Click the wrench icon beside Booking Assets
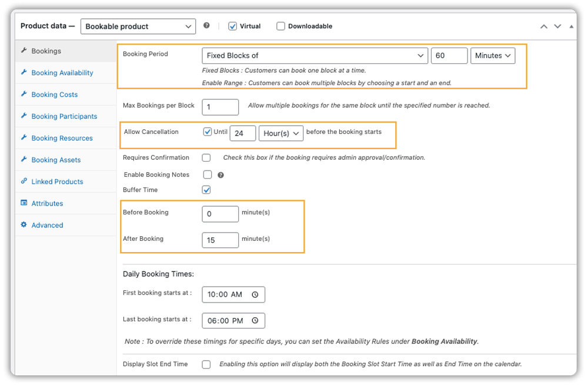Screen dimensions: 588x386 coord(24,159)
